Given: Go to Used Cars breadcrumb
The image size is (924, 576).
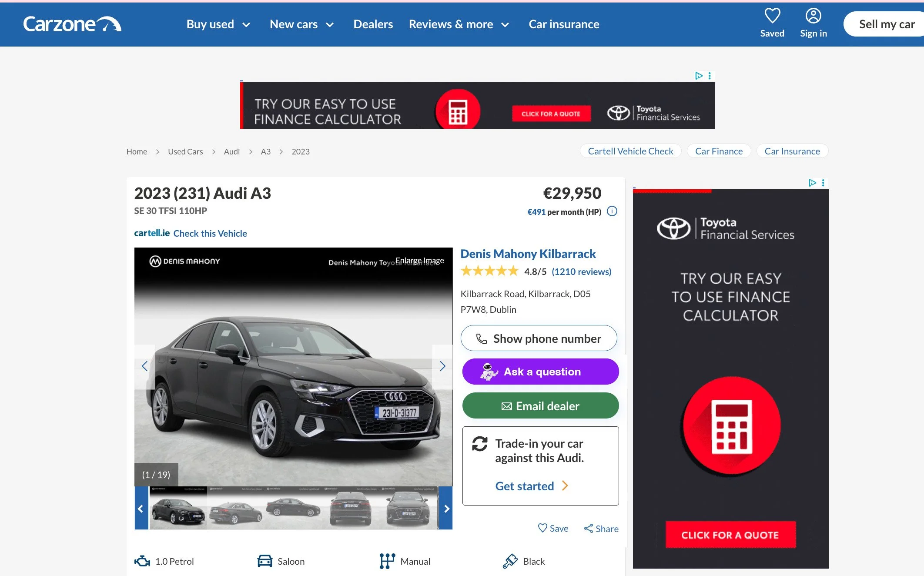Looking at the screenshot, I should click(x=185, y=151).
